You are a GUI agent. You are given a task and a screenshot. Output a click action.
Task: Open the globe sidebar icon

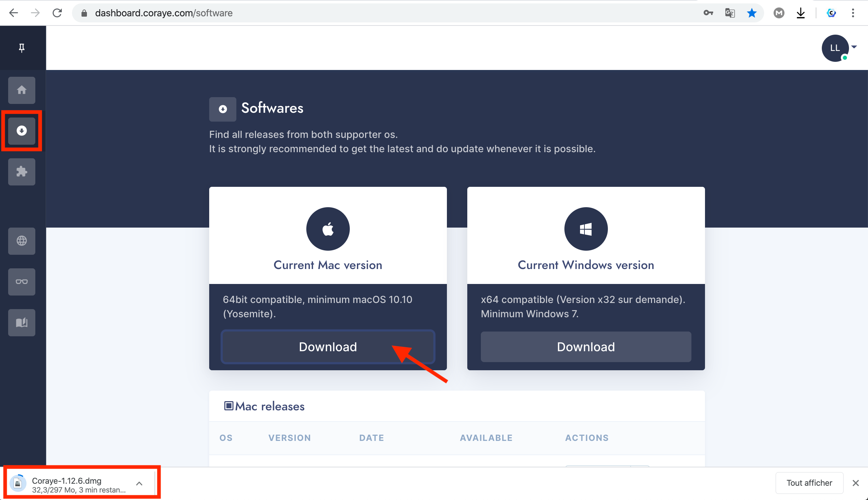22,241
